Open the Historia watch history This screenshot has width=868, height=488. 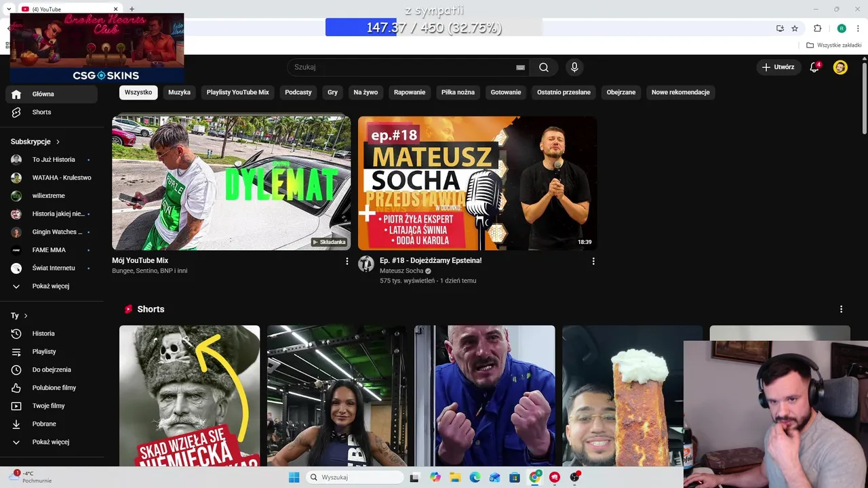[52, 333]
